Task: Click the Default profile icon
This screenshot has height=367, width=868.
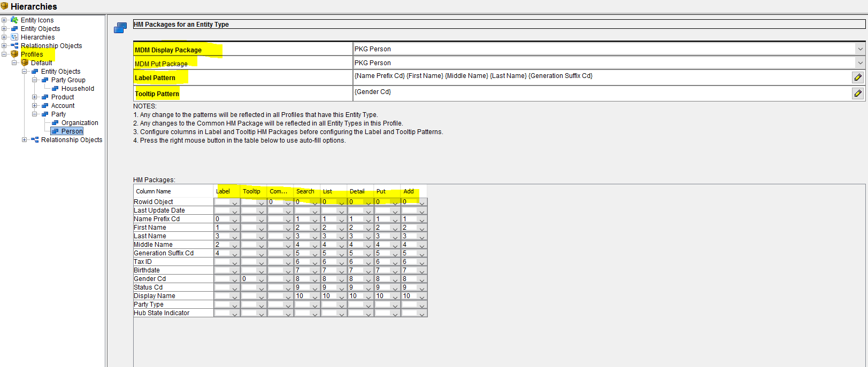Action: tap(25, 63)
